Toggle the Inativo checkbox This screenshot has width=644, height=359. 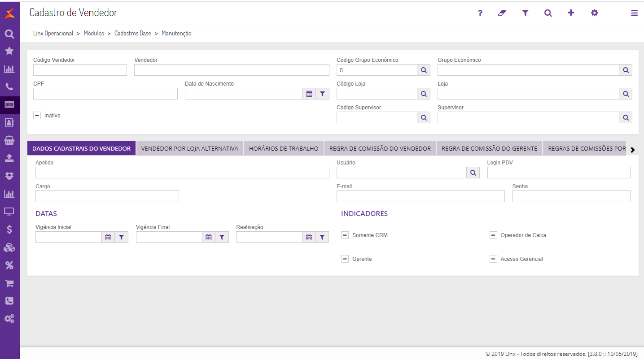coord(37,116)
